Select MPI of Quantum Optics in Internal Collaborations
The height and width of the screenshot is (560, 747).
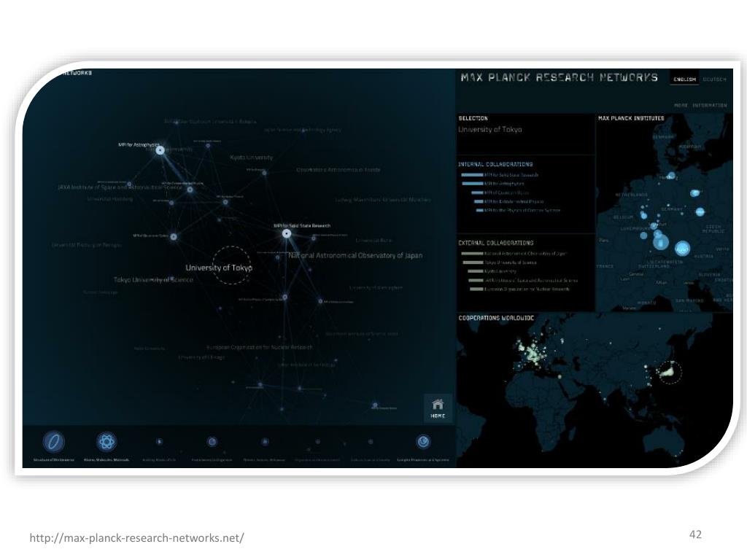pos(500,192)
